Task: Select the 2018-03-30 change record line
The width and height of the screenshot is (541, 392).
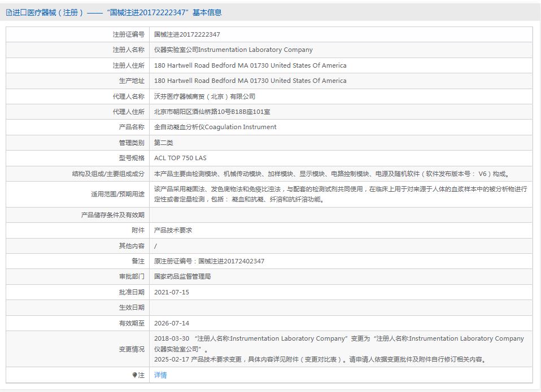Action: point(339,343)
